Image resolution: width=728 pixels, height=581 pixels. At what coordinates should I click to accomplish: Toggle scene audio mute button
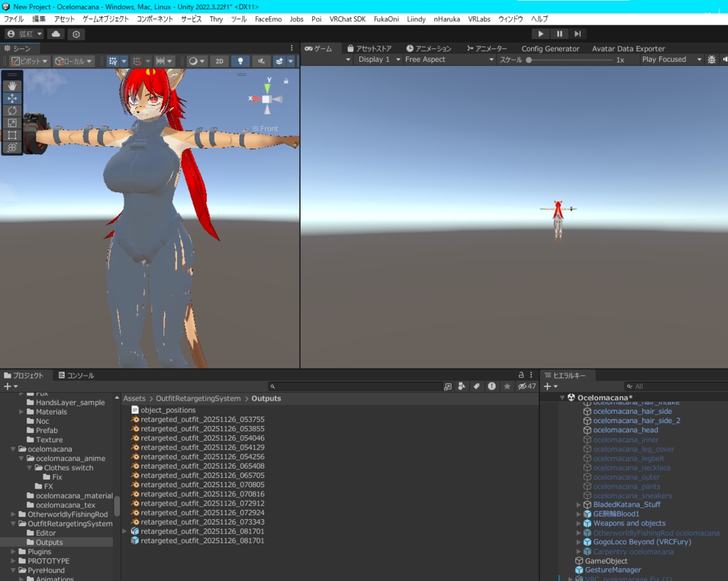coord(261,61)
